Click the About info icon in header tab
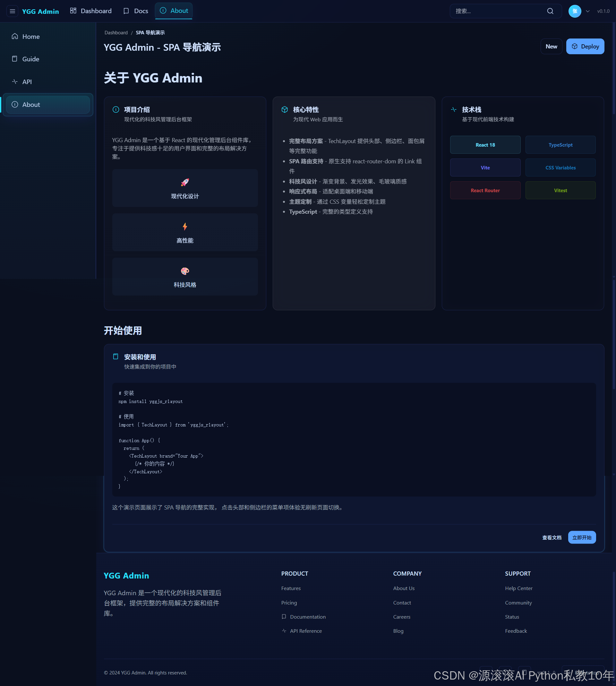The width and height of the screenshot is (616, 686). tap(163, 11)
